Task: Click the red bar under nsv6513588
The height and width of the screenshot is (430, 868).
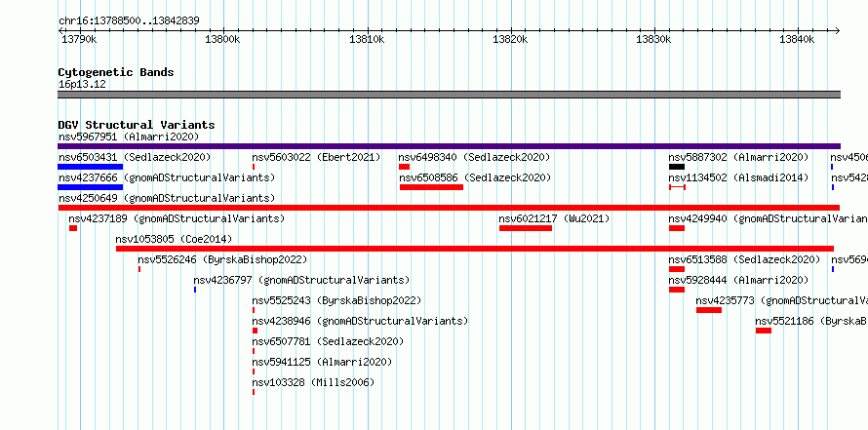Action: tap(677, 269)
